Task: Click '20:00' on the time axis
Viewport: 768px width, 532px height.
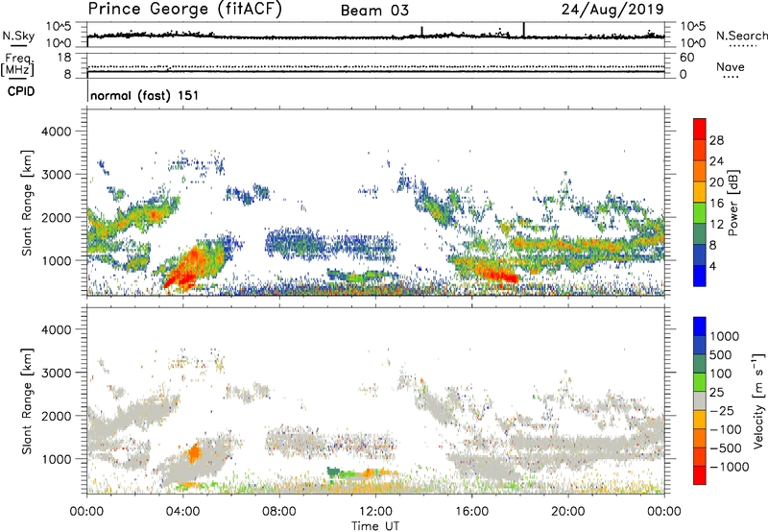Action: [x=568, y=512]
